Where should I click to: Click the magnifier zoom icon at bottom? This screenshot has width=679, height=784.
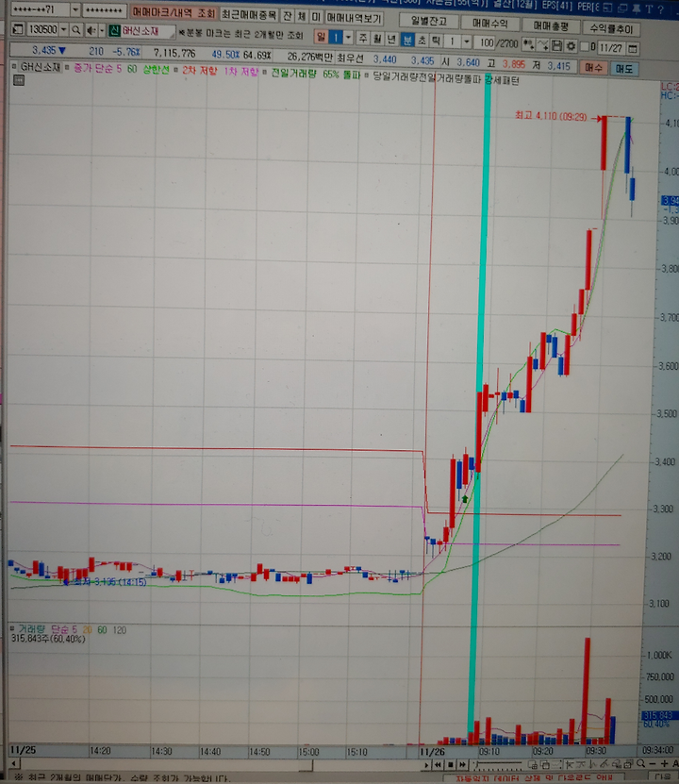coord(640,763)
